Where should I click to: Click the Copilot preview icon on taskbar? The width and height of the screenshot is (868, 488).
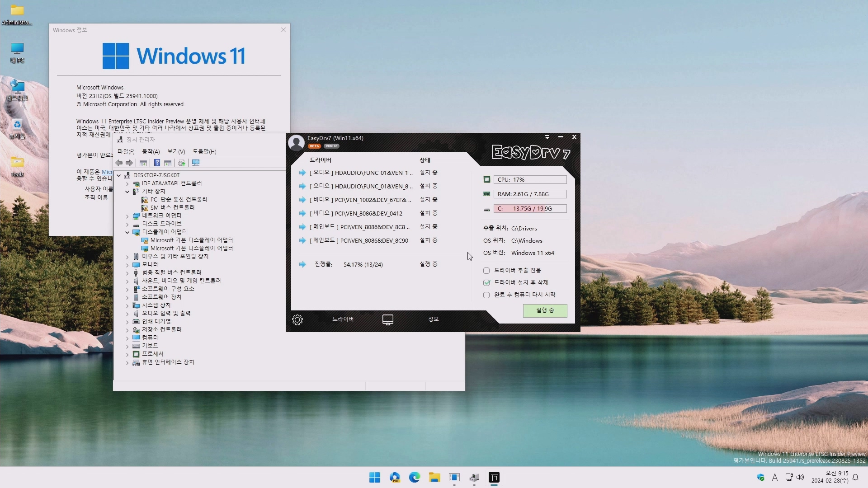point(395,478)
